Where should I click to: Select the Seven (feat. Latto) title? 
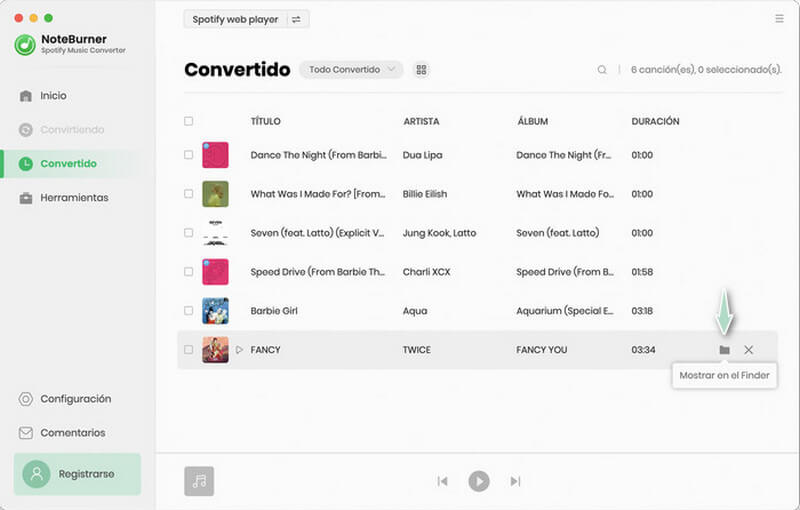coord(317,233)
